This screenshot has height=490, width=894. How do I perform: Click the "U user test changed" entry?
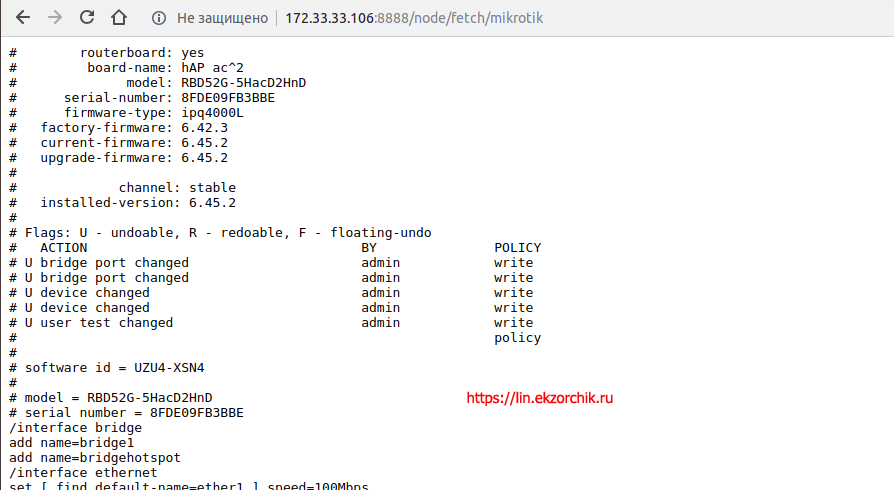coord(99,323)
